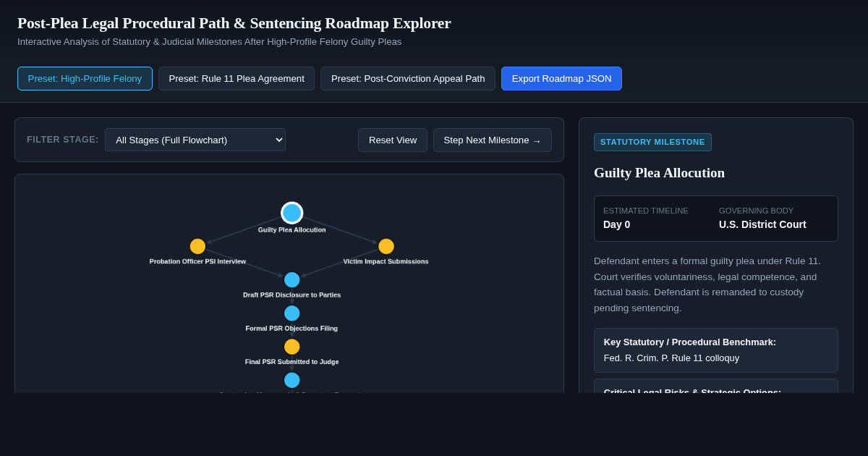
Task: Click the 'Estimated Timeline' label
Action: click(645, 211)
